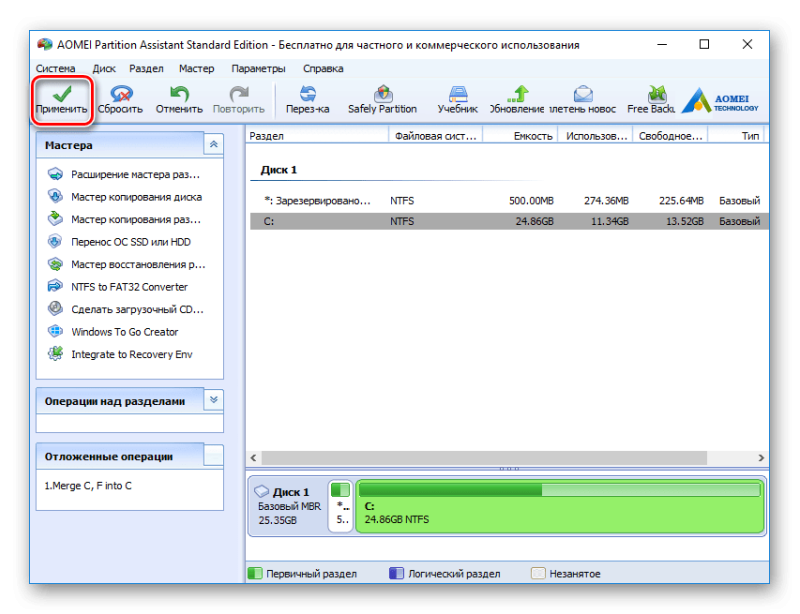Open Free Backup toolbar item
The width and height of the screenshot is (800, 614).
click(651, 100)
